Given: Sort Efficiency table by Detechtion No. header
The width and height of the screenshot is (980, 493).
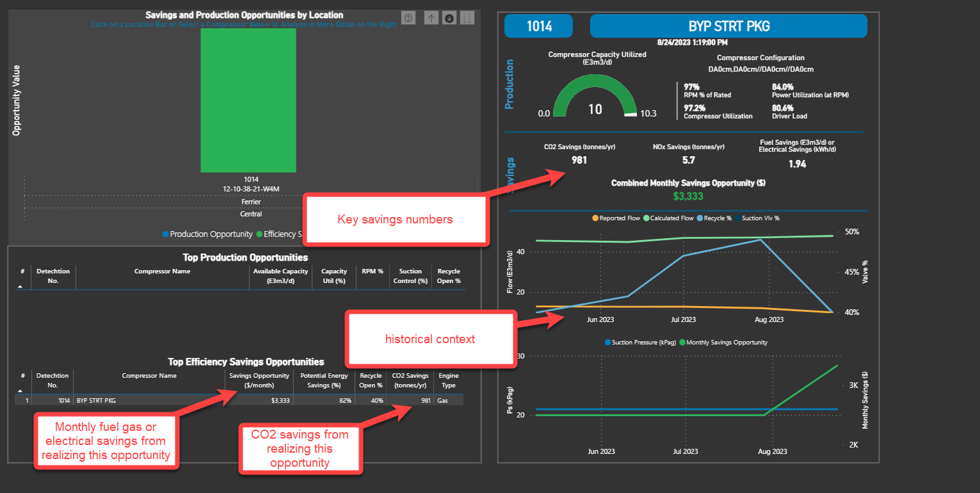Looking at the screenshot, I should tap(53, 380).
